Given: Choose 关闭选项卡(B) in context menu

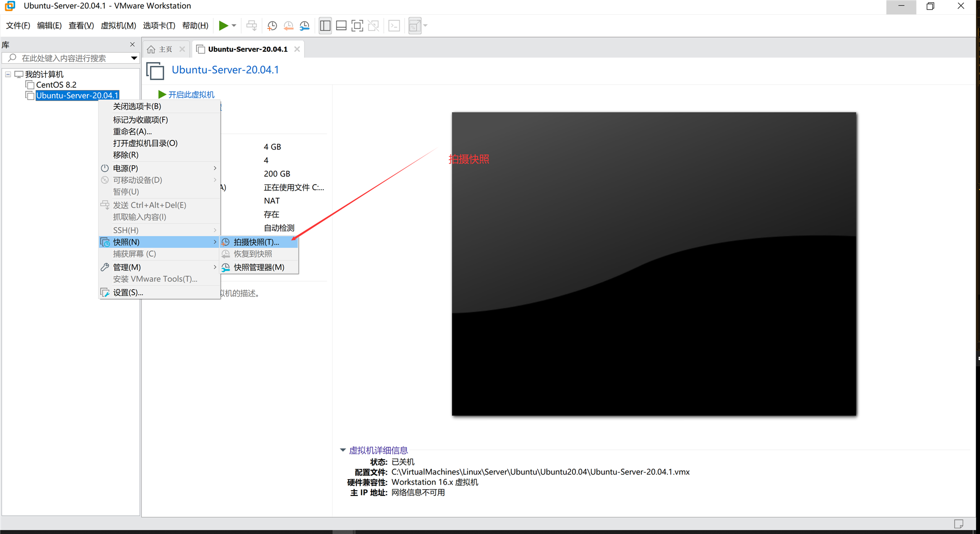Looking at the screenshot, I should (160, 106).
